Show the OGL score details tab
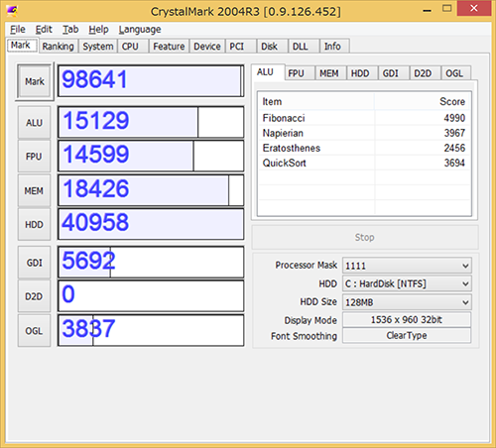Image resolution: width=496 pixels, height=448 pixels. coord(455,73)
